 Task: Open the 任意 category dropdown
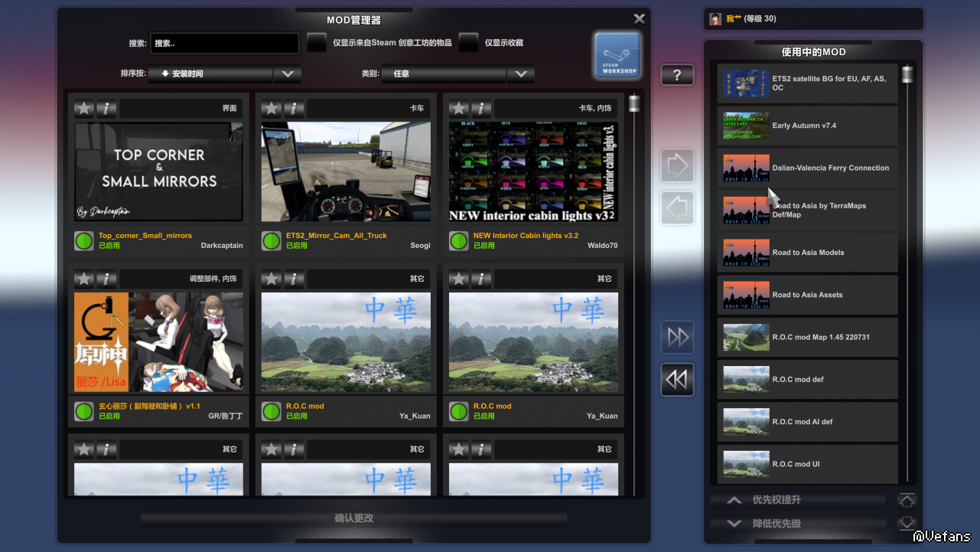click(444, 74)
